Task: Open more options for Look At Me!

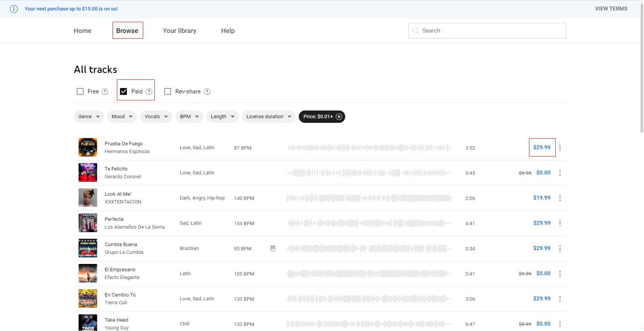Action: (560, 198)
